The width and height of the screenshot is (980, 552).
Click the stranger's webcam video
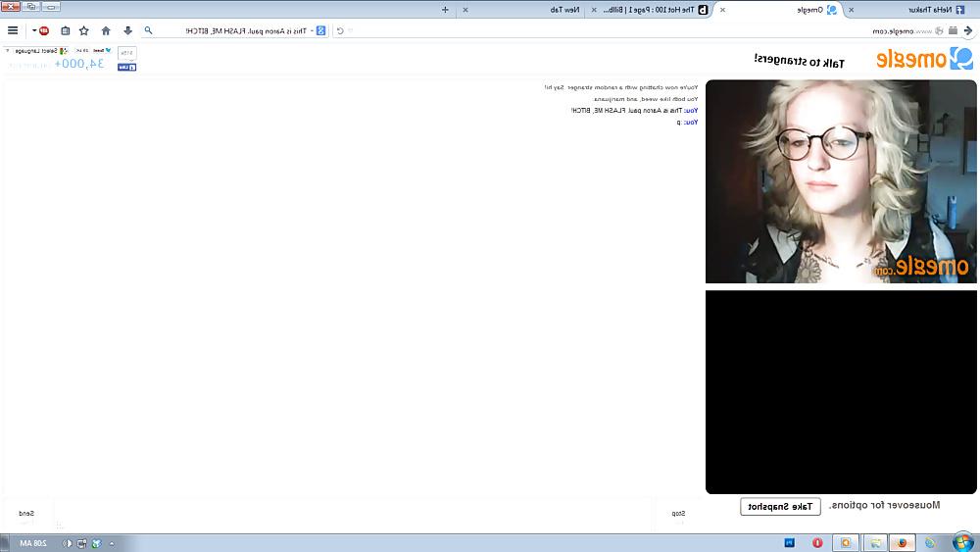tap(841, 181)
